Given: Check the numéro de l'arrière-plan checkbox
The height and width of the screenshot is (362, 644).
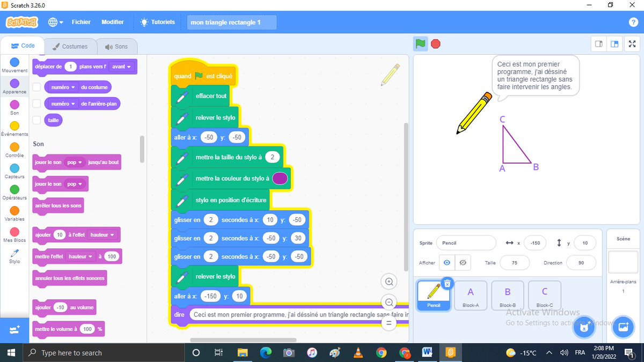Looking at the screenshot, I should point(37,104).
